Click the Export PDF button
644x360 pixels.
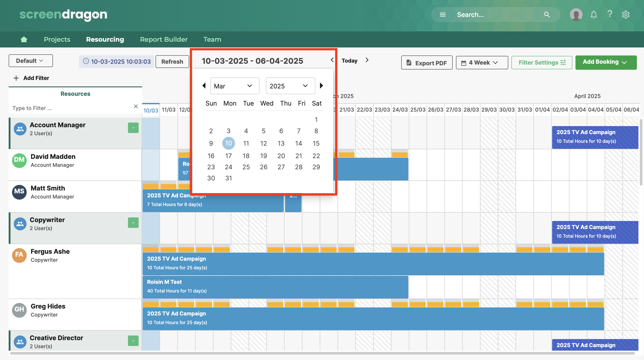(427, 63)
